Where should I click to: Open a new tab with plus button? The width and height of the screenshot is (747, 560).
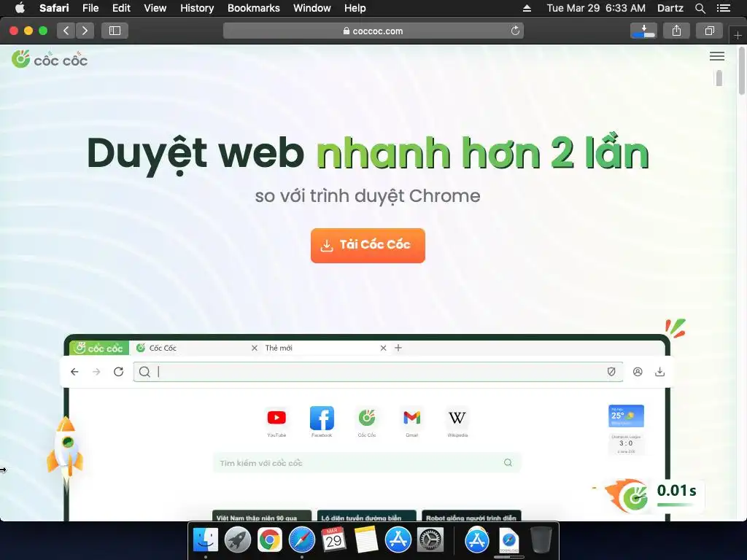738,35
